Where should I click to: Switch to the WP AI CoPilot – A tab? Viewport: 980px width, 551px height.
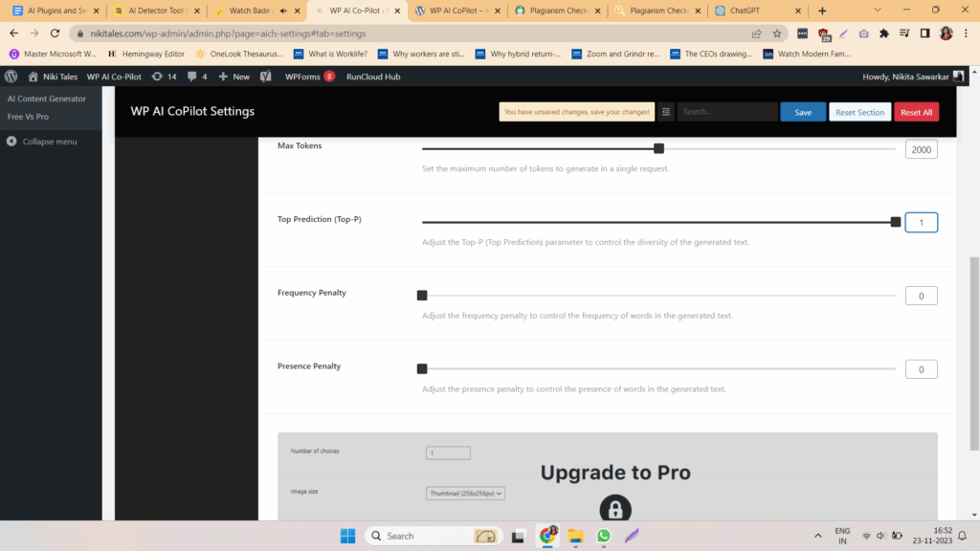[457, 11]
